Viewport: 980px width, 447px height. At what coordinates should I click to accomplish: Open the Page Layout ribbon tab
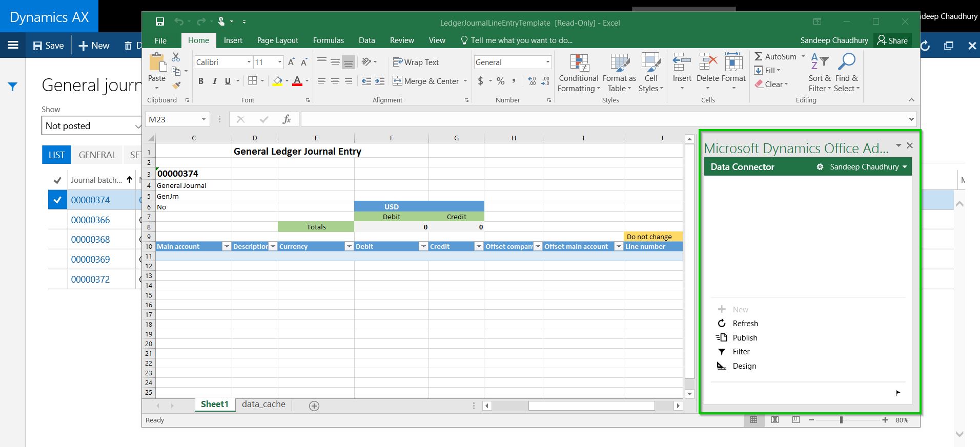point(277,40)
